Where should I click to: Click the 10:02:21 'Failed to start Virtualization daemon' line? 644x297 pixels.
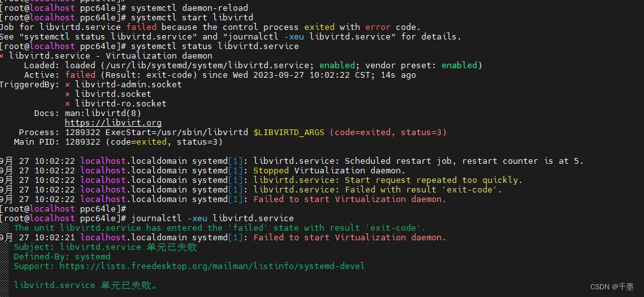[x=223, y=237]
